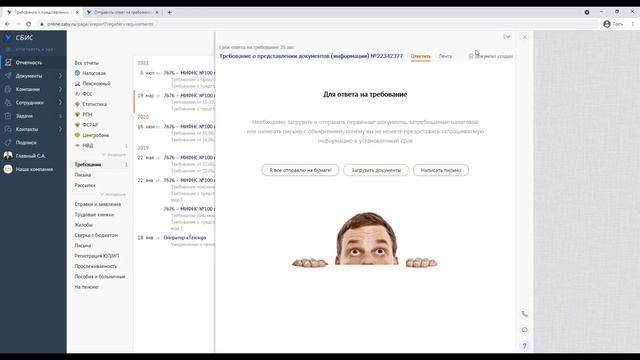
Task: Open the Наша компания sidebar icon
Action: tap(8, 169)
